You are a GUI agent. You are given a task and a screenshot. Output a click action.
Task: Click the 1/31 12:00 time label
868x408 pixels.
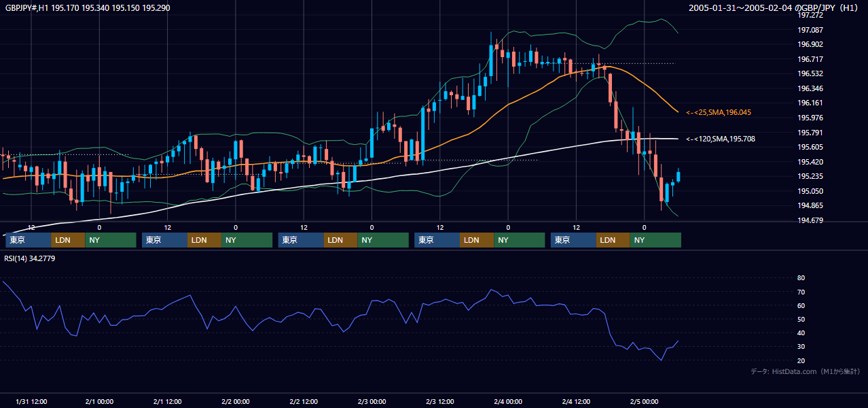(31, 401)
